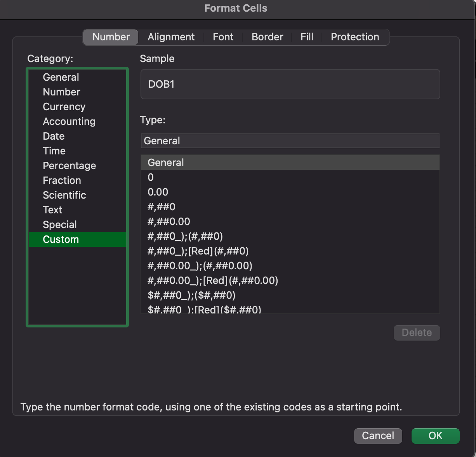Pick the Percentage category

click(x=69, y=166)
